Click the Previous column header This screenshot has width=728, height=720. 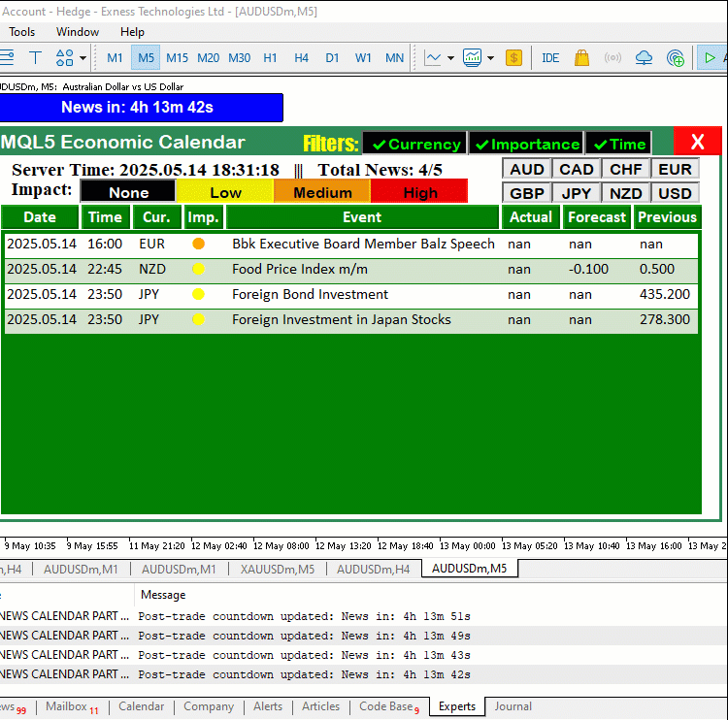pos(667,216)
